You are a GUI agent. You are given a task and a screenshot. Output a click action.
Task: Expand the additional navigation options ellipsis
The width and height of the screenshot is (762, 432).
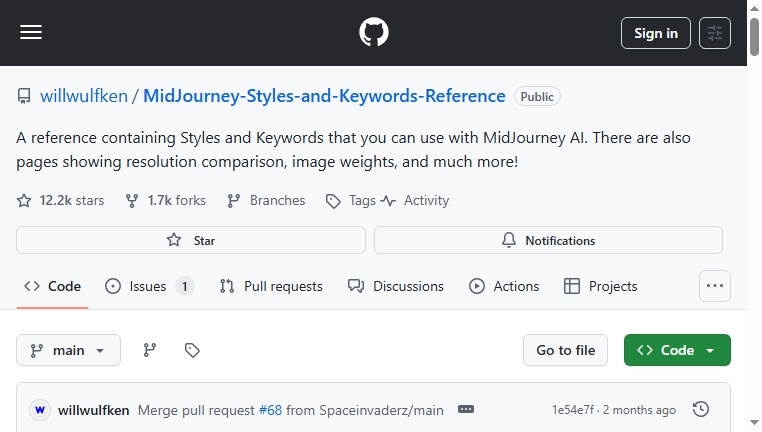[714, 286]
